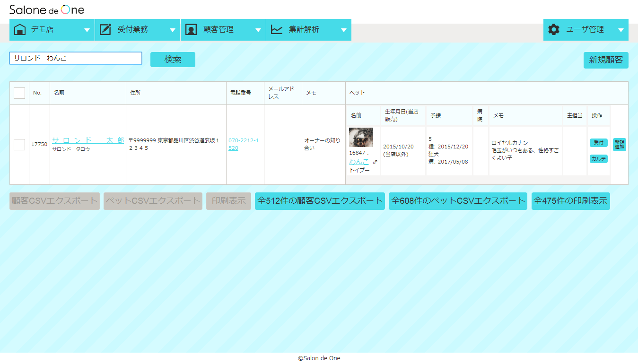This screenshot has height=364, width=638.
Task: Expand the 受付業務 dropdown
Action: 173,29
